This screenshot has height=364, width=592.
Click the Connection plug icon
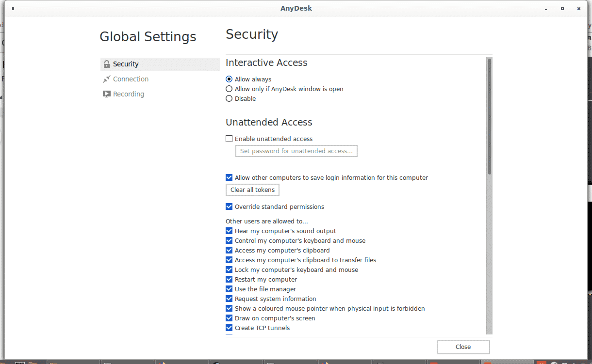107,79
